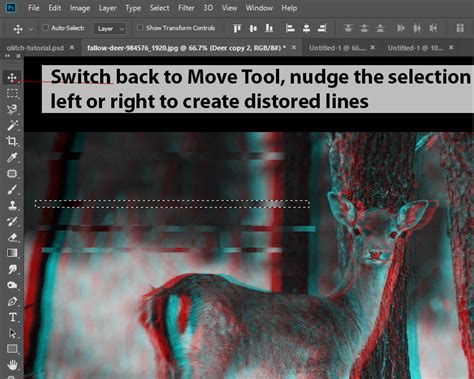Open the Type menu
Viewport: 474px width, 379px height.
[x=133, y=8]
